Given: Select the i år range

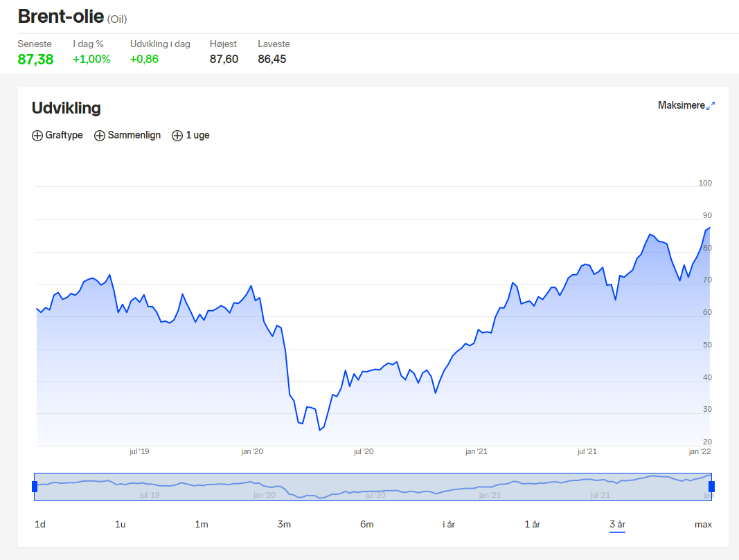Looking at the screenshot, I should tap(449, 524).
